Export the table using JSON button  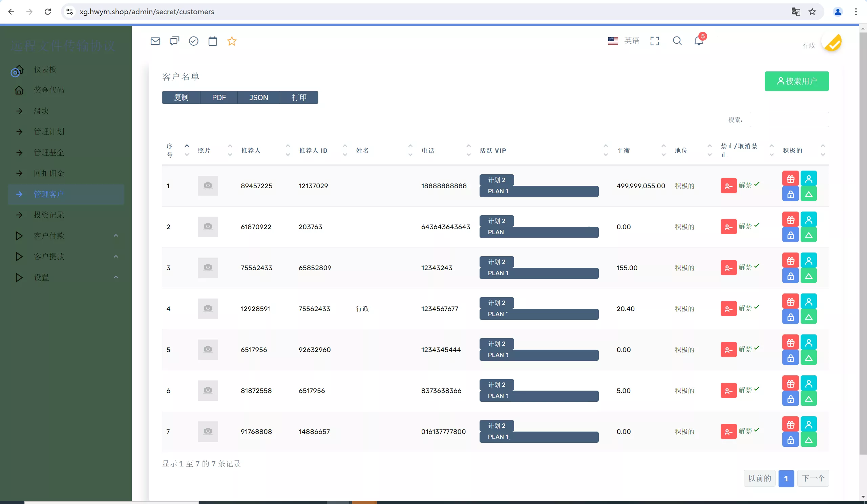pos(258,97)
